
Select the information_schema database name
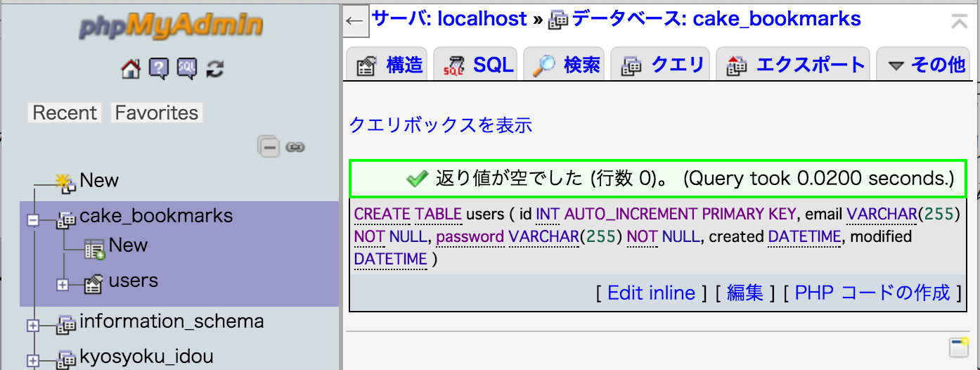pos(172,321)
